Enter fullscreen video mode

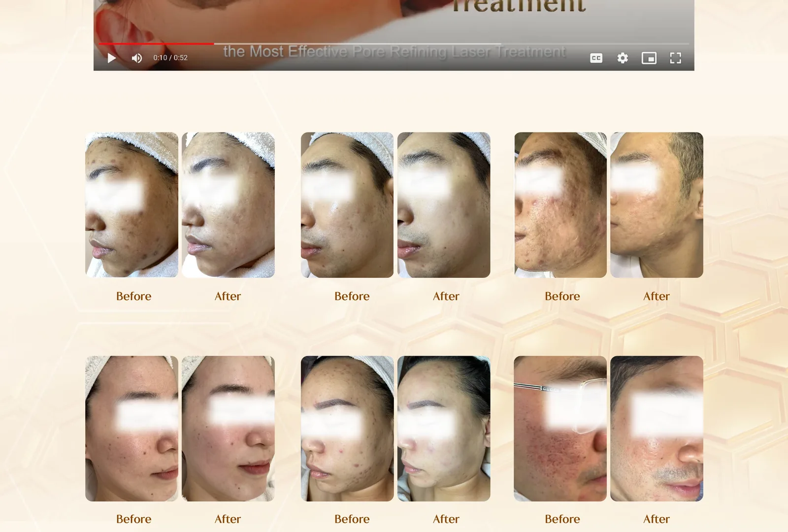click(x=676, y=58)
